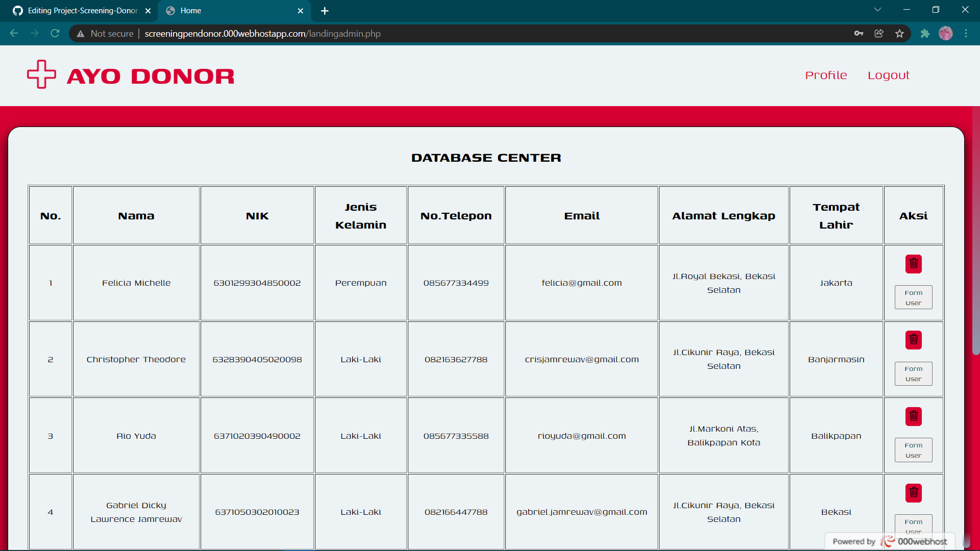The width and height of the screenshot is (980, 551).
Task: Click the Perempuan gender cell
Action: pyautogui.click(x=361, y=283)
